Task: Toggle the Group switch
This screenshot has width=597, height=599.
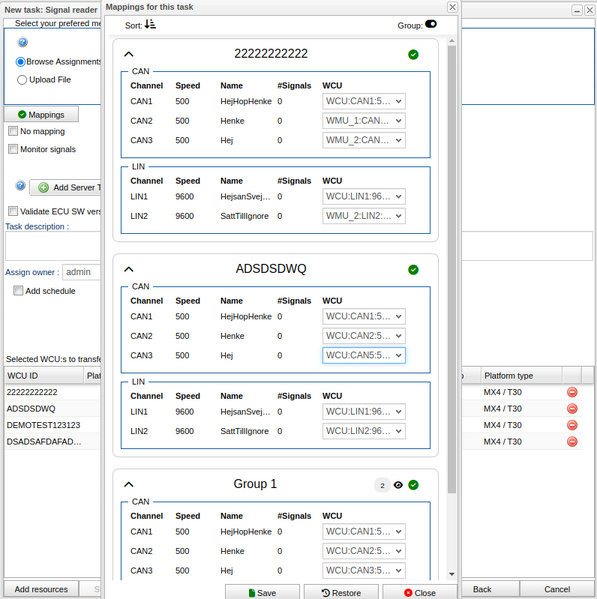Action: pos(430,24)
